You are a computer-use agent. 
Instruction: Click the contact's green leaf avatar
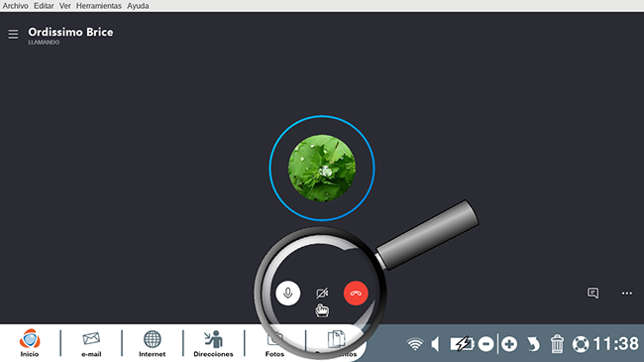point(322,168)
